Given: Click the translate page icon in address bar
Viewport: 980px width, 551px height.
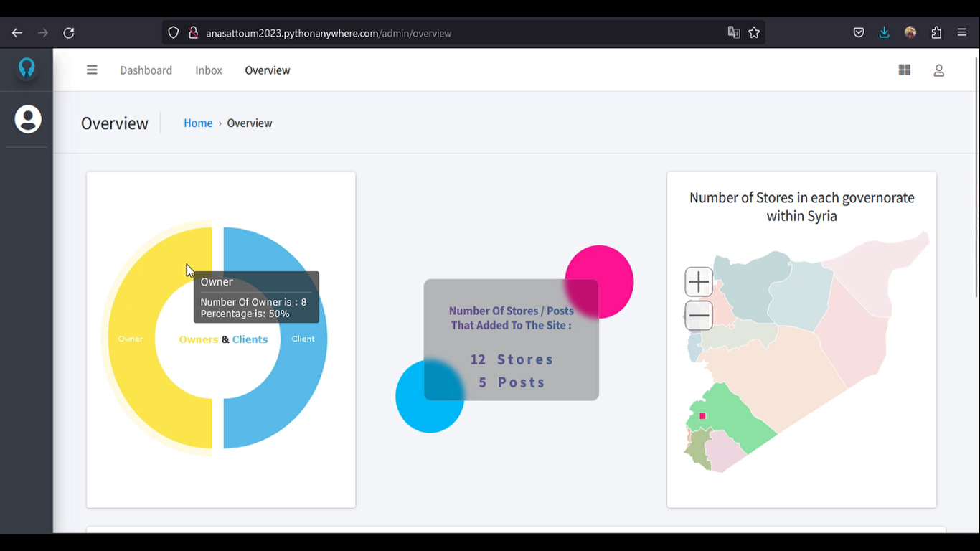Looking at the screenshot, I should tap(733, 33).
